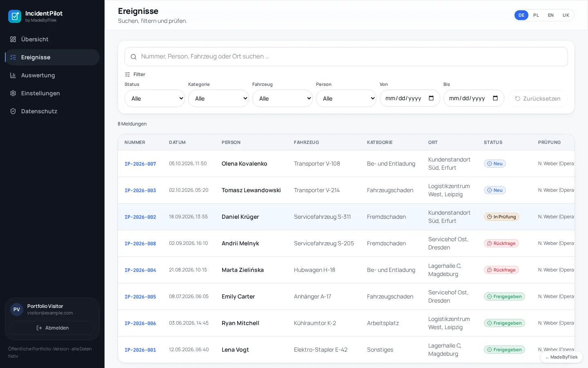Image resolution: width=588 pixels, height=368 pixels.
Task: Open the Datenschutz page
Action: point(52,111)
